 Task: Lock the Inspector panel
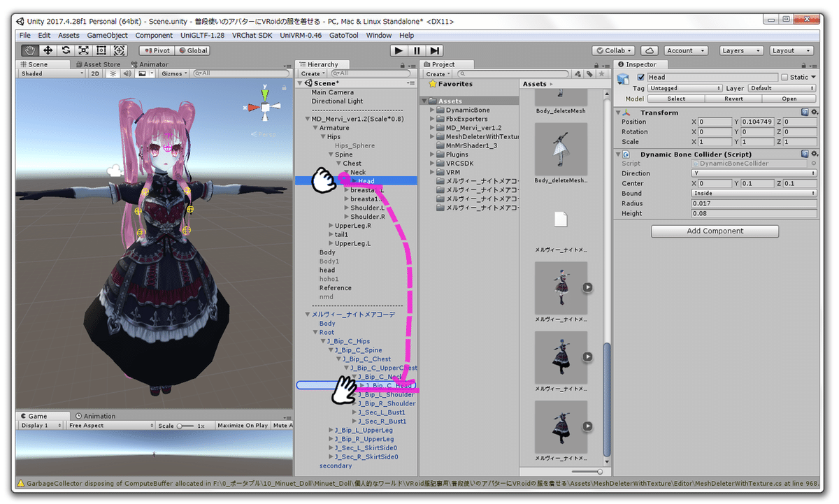(x=804, y=64)
